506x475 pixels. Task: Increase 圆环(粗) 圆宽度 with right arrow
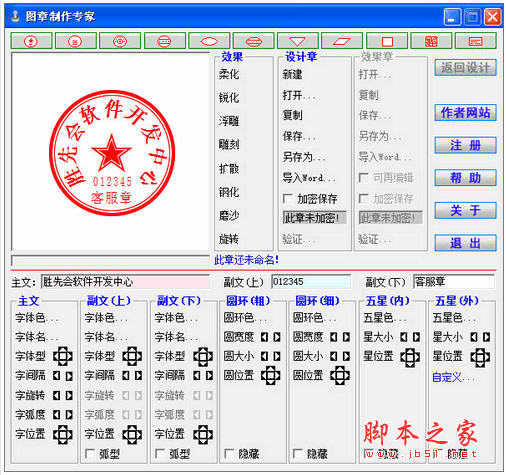tap(277, 337)
